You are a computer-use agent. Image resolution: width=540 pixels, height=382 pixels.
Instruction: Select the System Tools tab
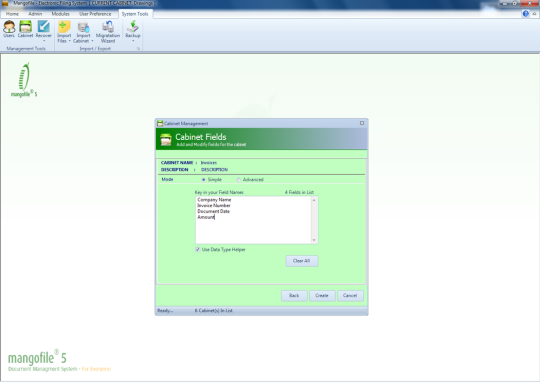135,14
